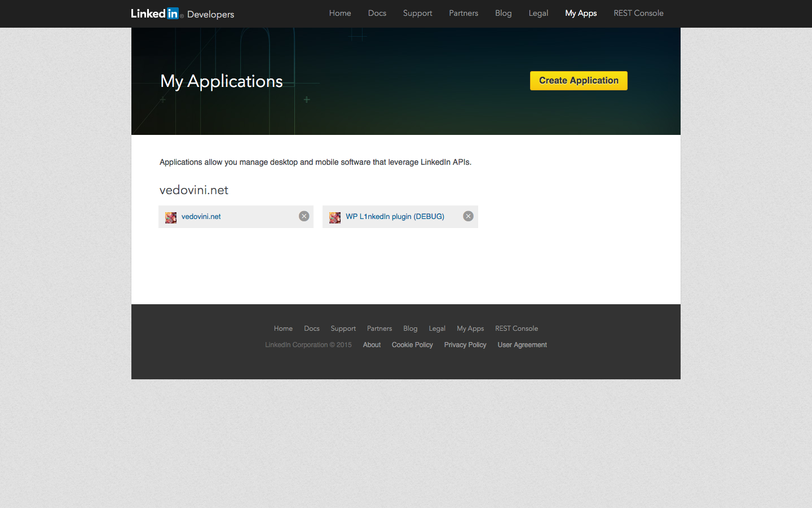Click the vedovini.net section heading
This screenshot has height=508, width=812.
[x=194, y=190]
